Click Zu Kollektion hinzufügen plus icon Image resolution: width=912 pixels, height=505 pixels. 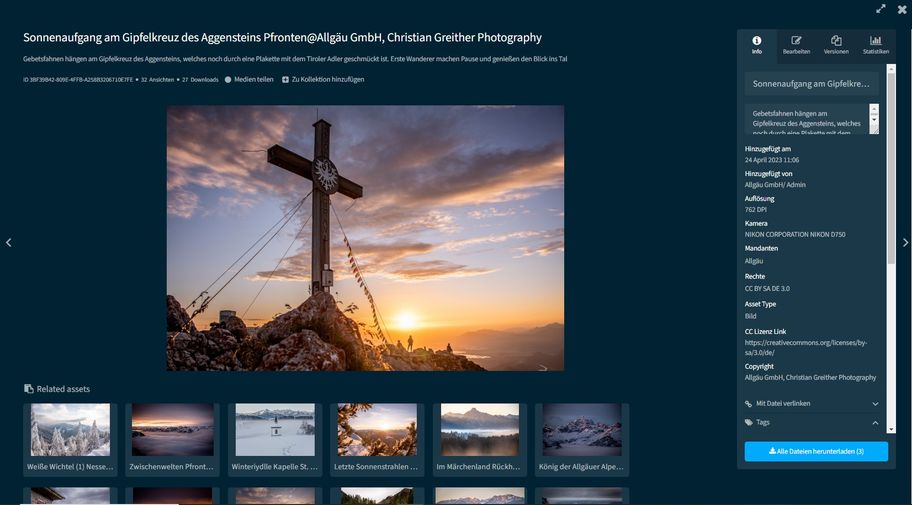click(286, 79)
